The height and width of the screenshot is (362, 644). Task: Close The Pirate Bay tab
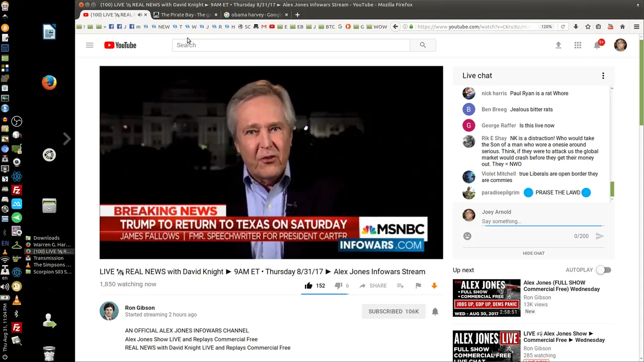[216, 15]
